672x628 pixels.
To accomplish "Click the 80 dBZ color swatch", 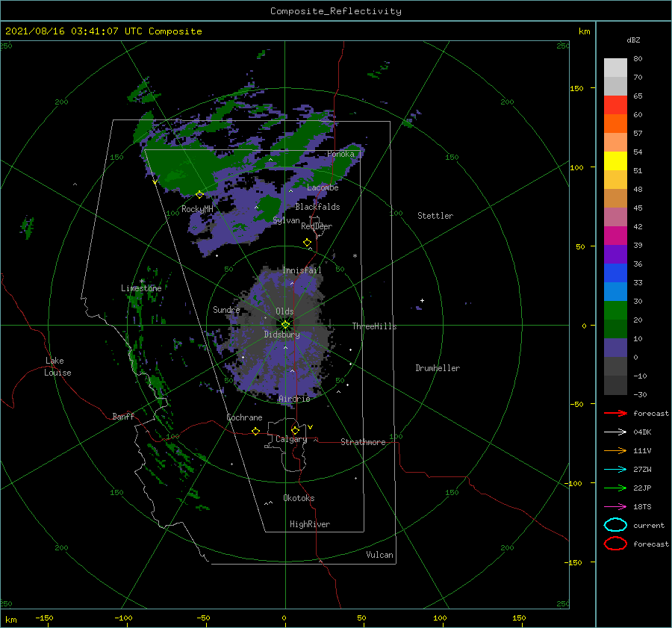I will 615,67.
